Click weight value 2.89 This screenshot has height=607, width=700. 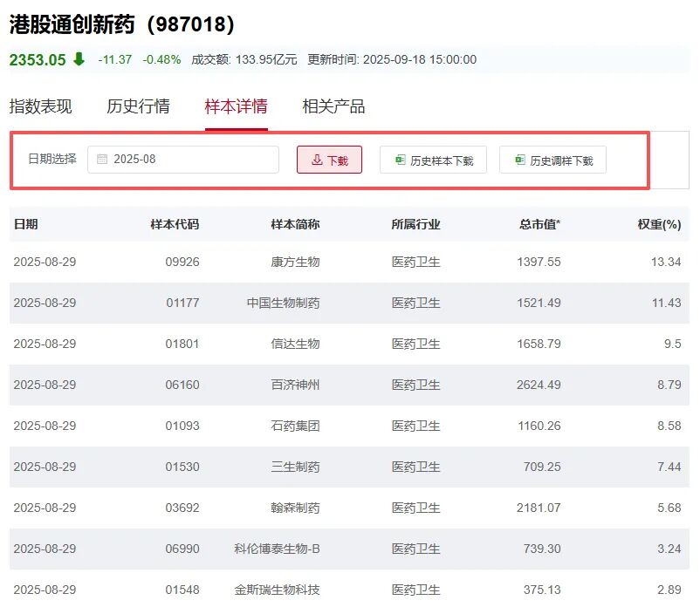pyautogui.click(x=669, y=590)
